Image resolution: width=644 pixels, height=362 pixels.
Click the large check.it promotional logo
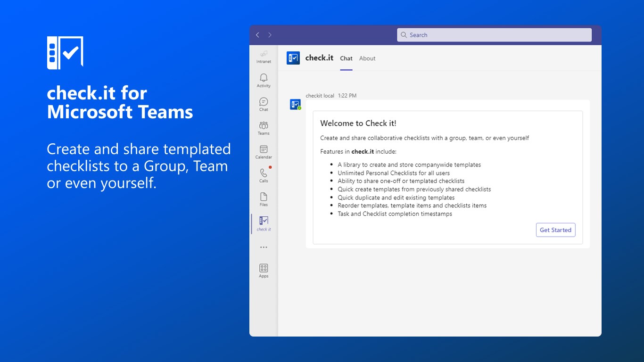point(65,53)
